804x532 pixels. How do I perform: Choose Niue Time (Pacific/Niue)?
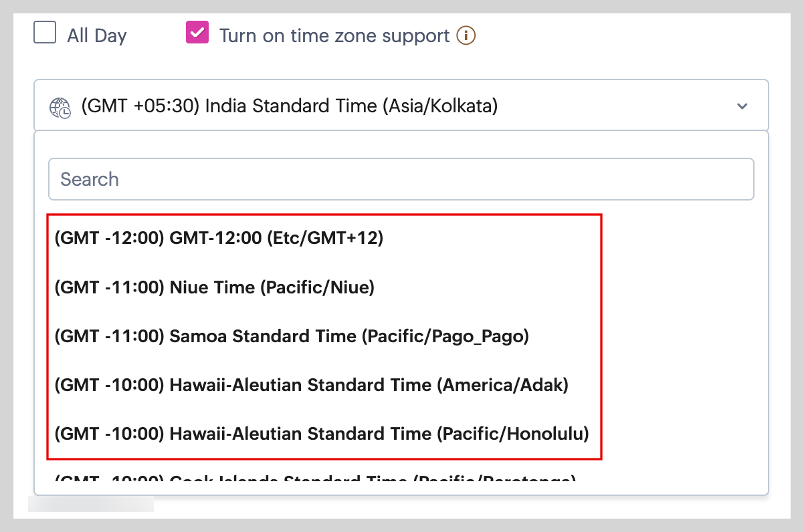214,287
